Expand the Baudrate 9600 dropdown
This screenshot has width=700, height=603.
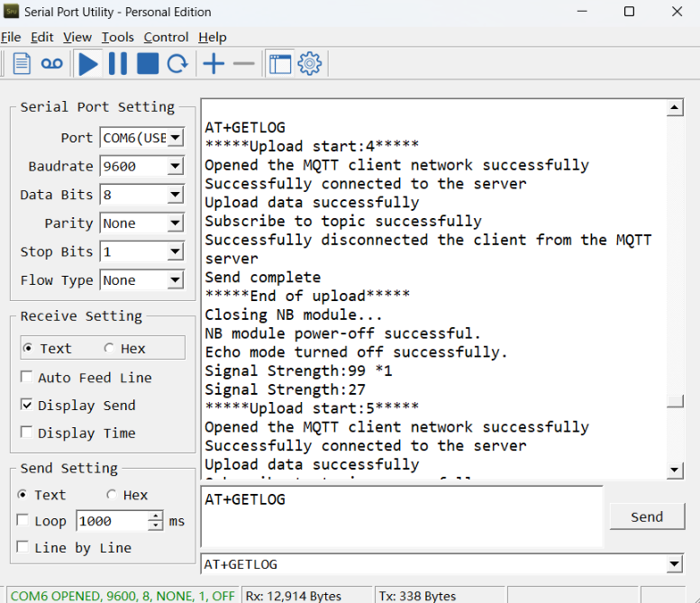176,166
